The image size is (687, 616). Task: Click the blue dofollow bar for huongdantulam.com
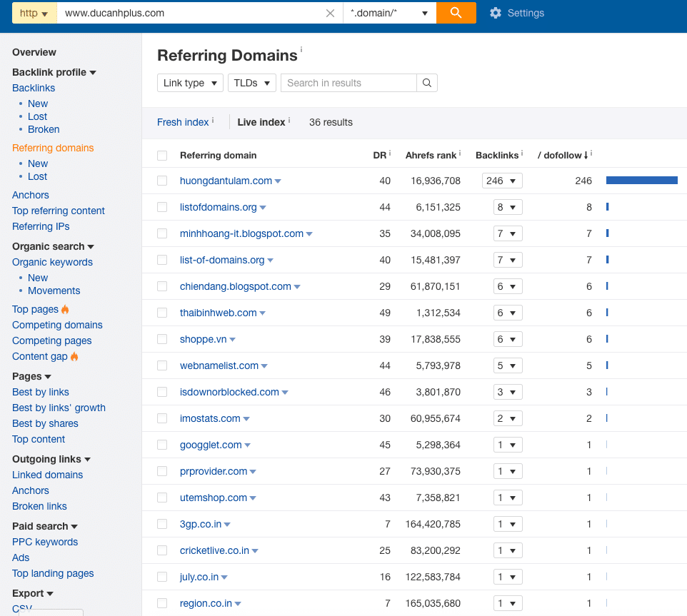coord(641,181)
